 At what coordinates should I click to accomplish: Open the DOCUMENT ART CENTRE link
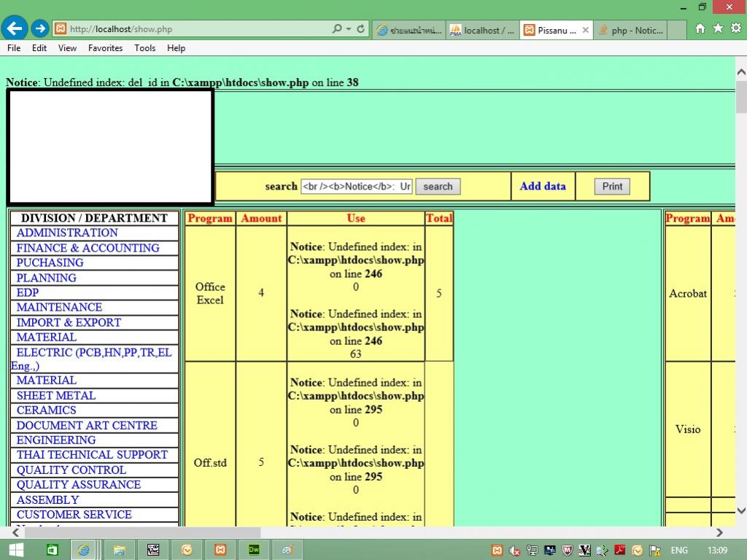[x=88, y=426]
